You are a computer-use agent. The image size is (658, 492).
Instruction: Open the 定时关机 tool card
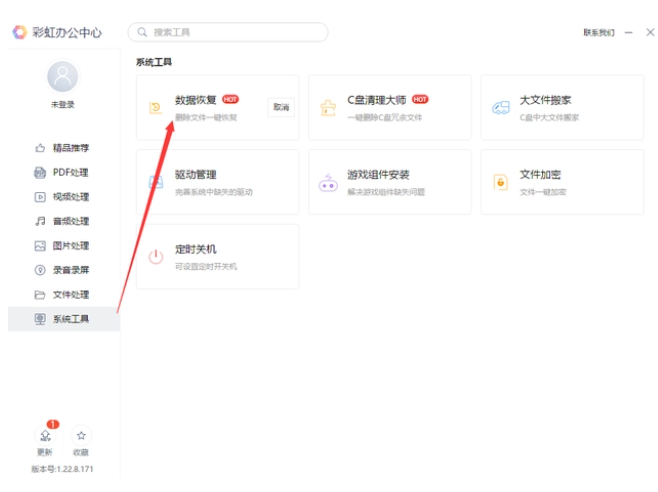click(x=217, y=256)
